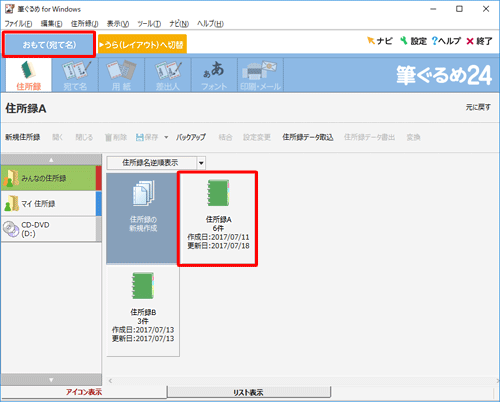Click the 設定変更 button

257,137
